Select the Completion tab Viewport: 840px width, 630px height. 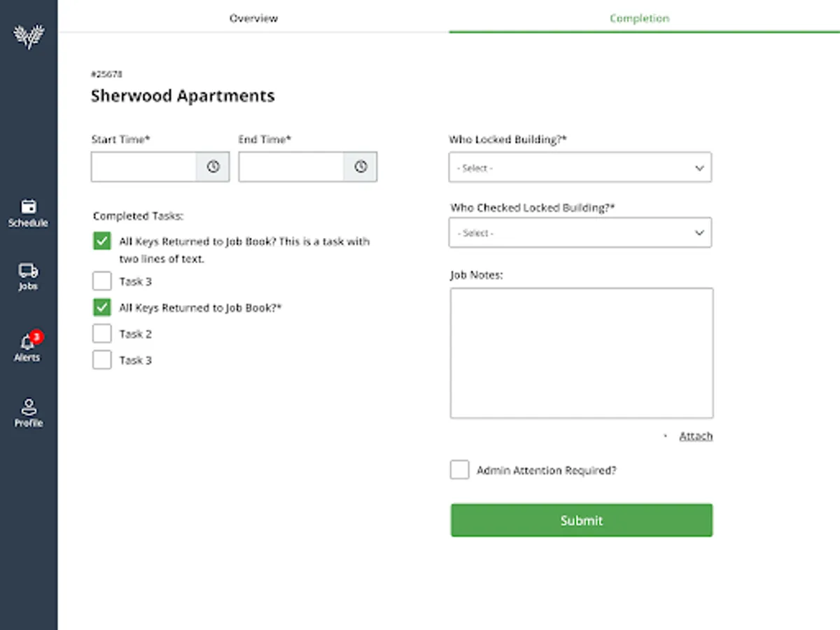[x=639, y=18]
